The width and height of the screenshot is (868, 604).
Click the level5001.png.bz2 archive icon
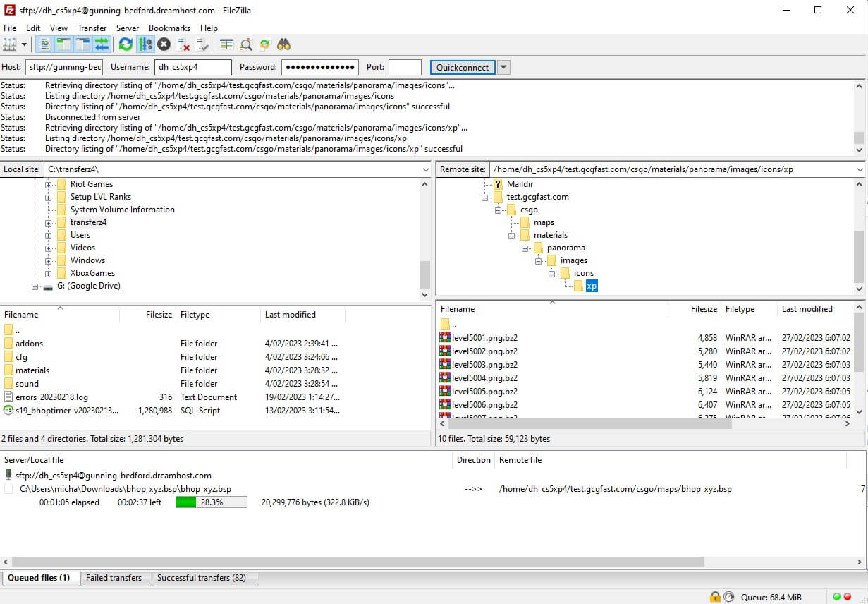(x=444, y=337)
